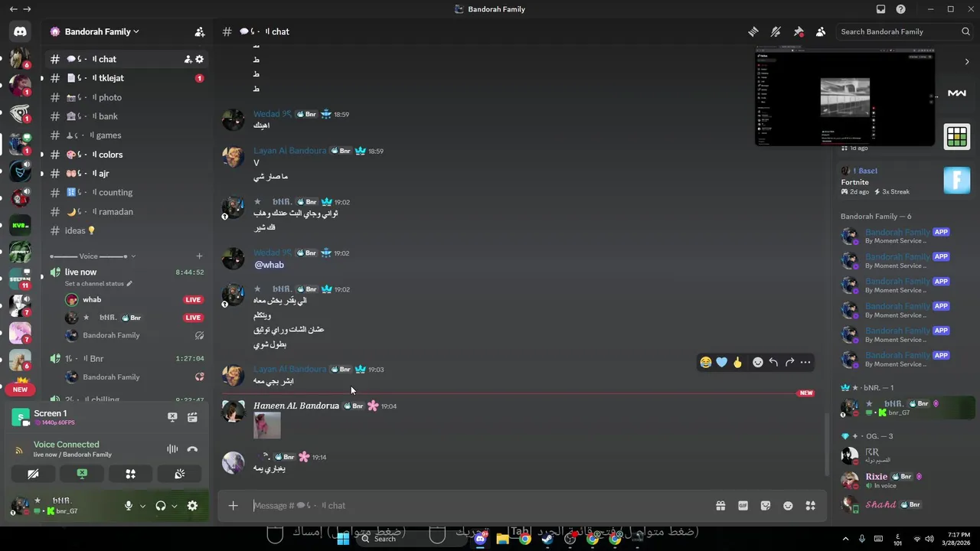Stop streaming icon beside Screen 1
This screenshot has height=551, width=980.
172,417
